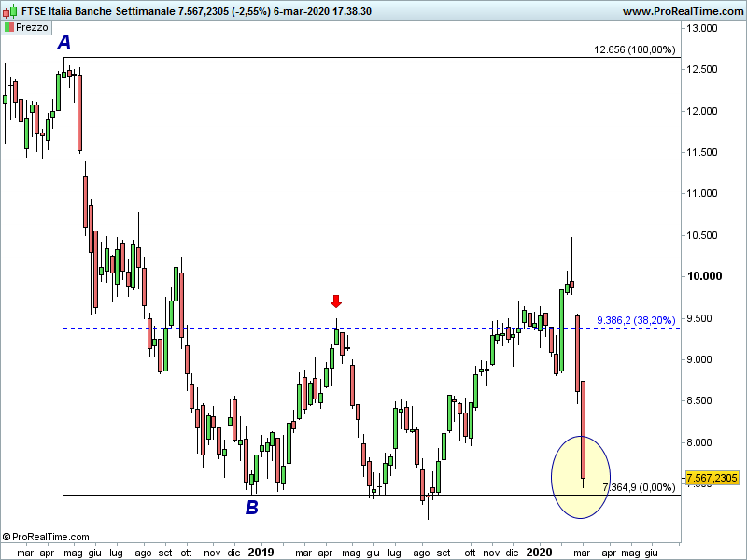
Task: Click the 11.000 price axis value
Action: (702, 194)
